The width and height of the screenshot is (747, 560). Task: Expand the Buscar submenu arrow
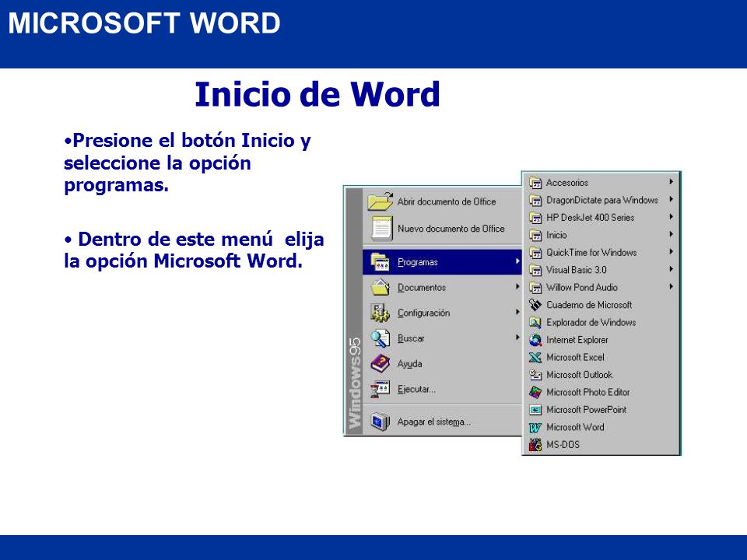[x=517, y=338]
